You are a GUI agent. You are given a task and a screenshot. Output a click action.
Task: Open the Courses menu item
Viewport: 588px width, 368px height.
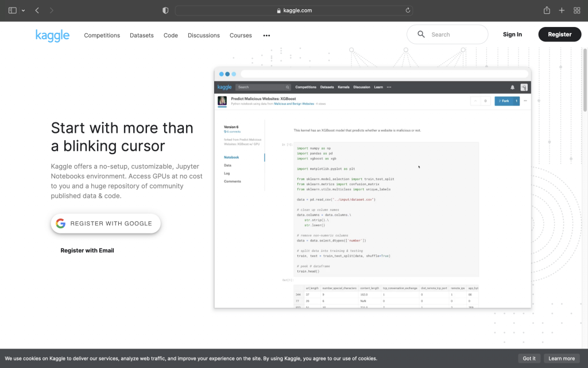click(x=241, y=35)
